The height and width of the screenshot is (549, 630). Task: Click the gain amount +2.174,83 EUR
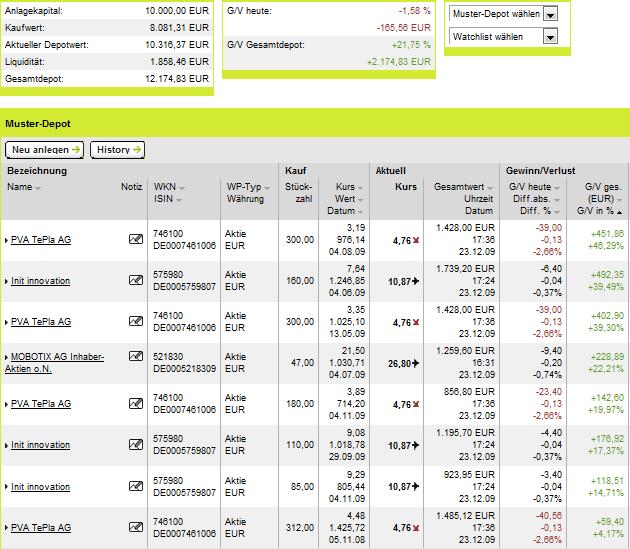[x=399, y=62]
